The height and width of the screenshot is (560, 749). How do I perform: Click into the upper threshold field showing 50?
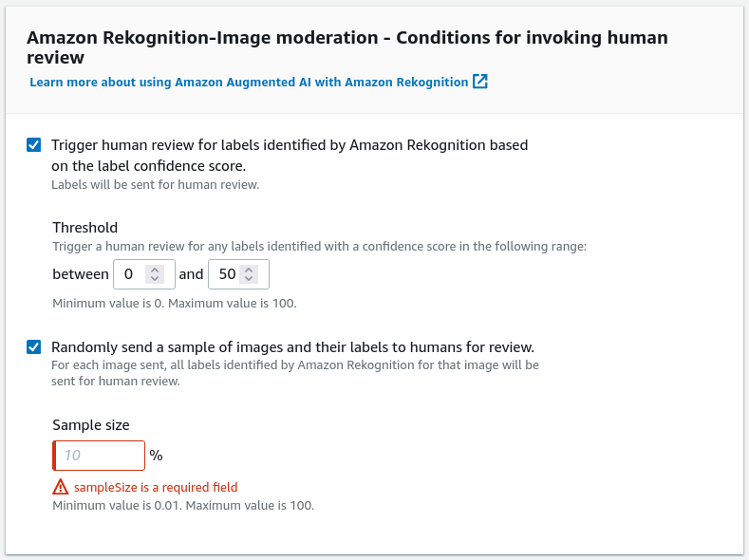238,274
